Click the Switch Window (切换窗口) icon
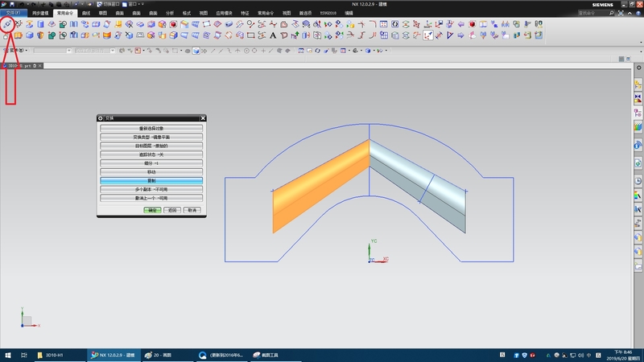The height and width of the screenshot is (362, 644). 99,4
